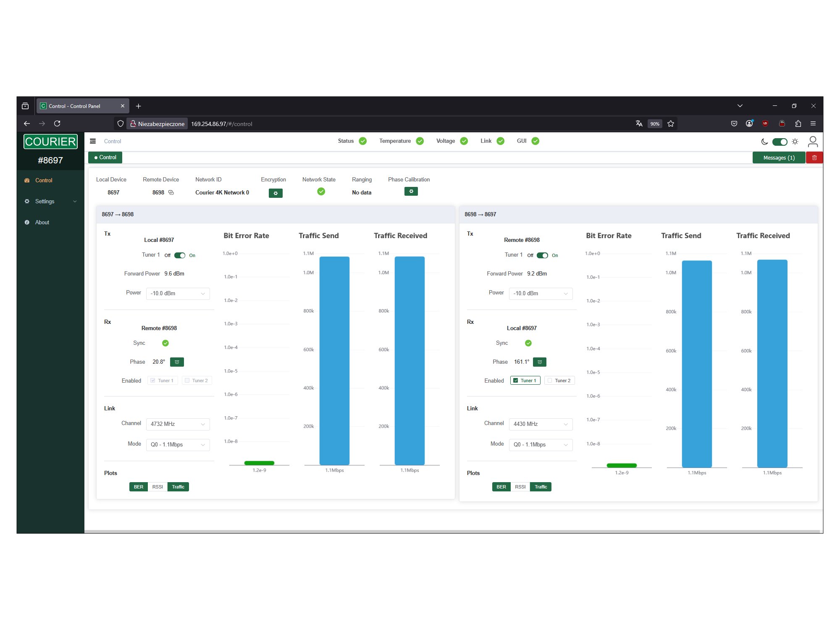The height and width of the screenshot is (630, 840).
Task: Switch the dark/light theme toggle
Action: 780,142
